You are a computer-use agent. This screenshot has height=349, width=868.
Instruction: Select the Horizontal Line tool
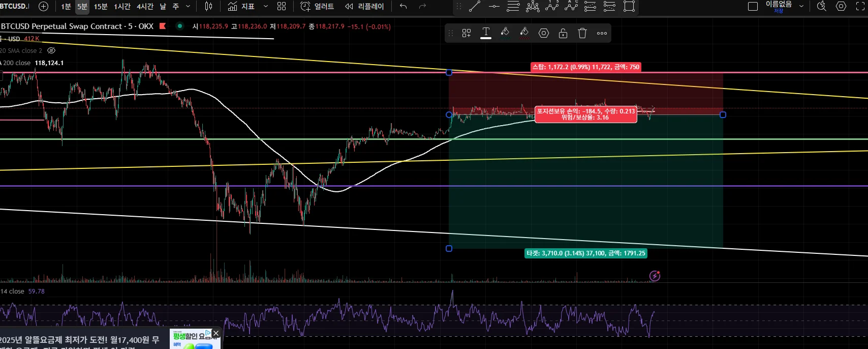pos(494,6)
